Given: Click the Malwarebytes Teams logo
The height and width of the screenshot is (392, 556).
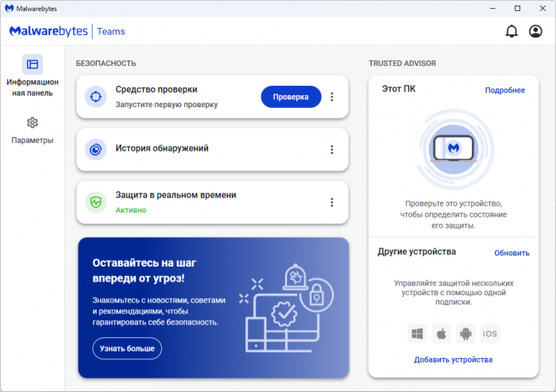Looking at the screenshot, I should tap(67, 32).
